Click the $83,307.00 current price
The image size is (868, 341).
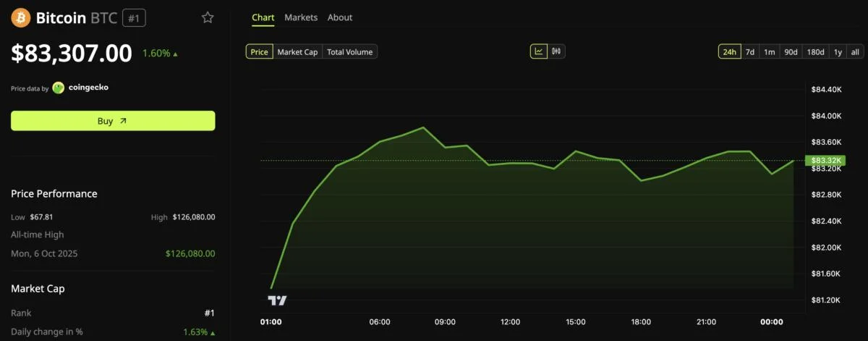pos(72,53)
